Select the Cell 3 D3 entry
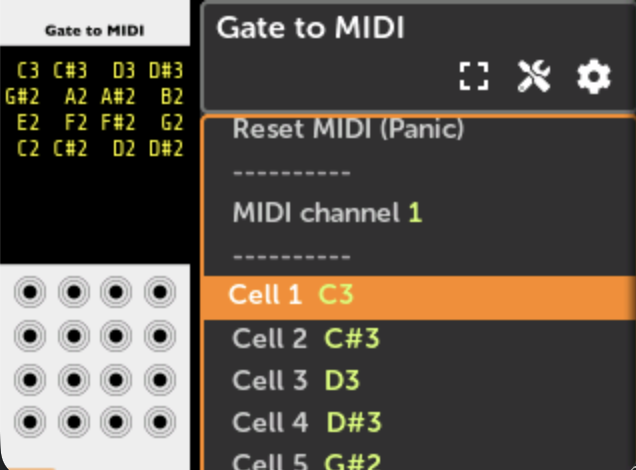The height and width of the screenshot is (470, 636). point(419,380)
